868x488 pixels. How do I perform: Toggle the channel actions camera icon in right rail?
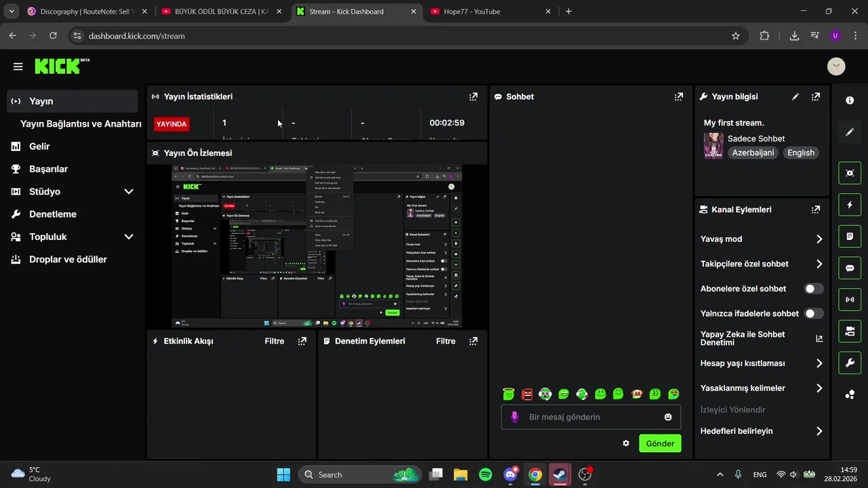pos(850,331)
